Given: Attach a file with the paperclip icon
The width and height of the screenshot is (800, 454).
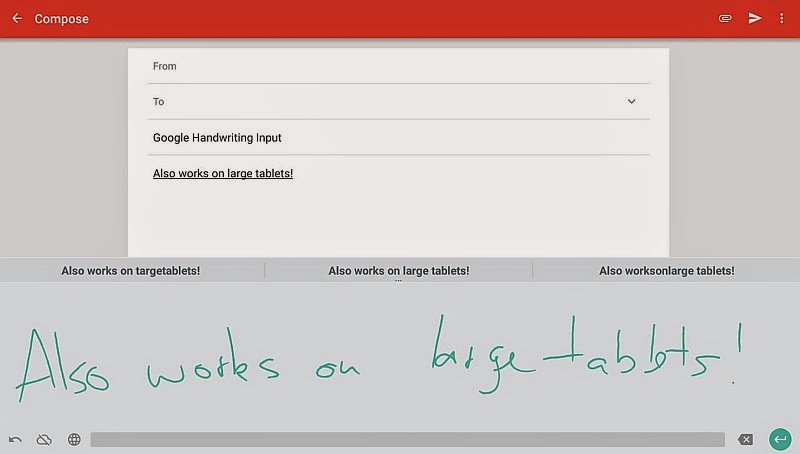Looking at the screenshot, I should [x=725, y=18].
